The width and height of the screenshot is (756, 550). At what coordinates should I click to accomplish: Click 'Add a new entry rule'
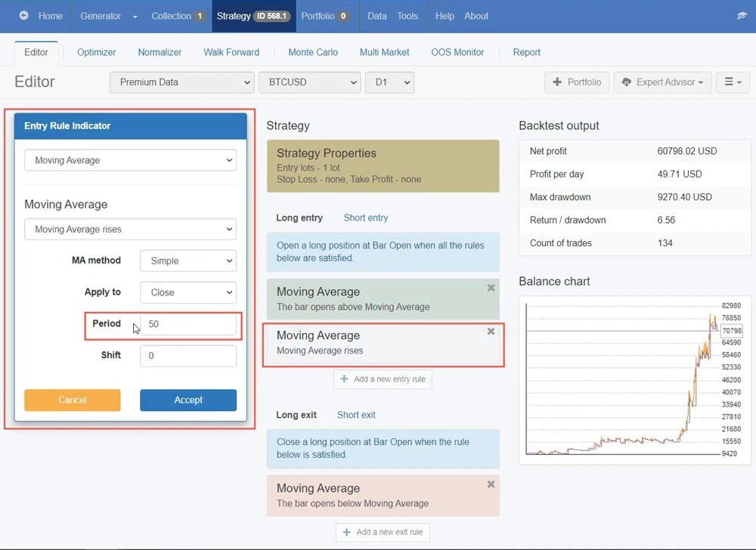click(383, 379)
